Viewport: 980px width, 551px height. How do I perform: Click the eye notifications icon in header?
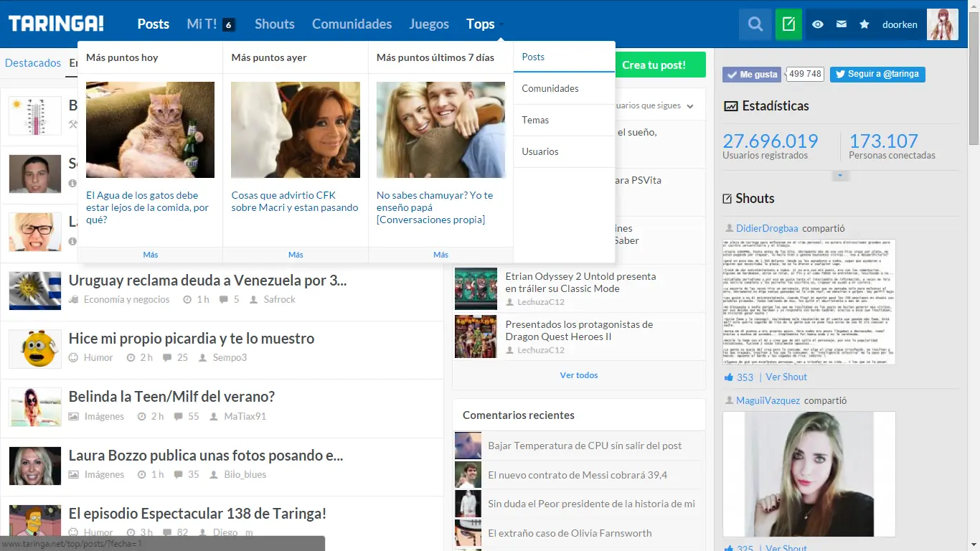(x=818, y=24)
